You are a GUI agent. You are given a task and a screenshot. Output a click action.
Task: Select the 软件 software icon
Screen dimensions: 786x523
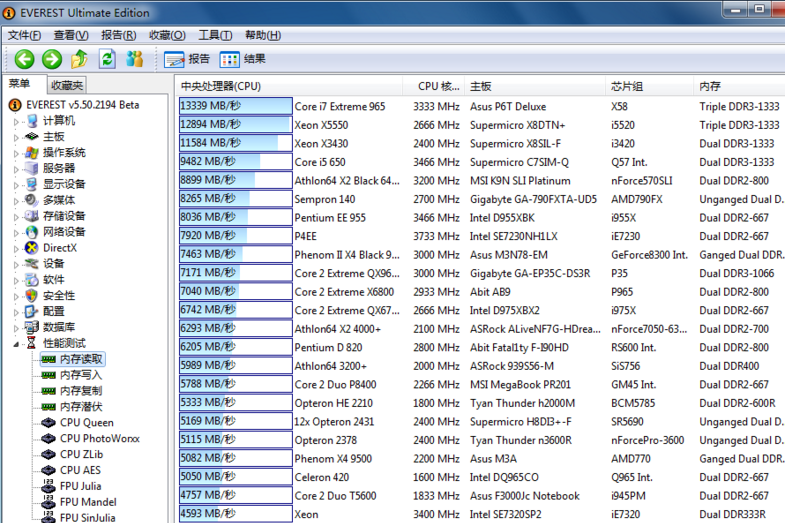32,279
